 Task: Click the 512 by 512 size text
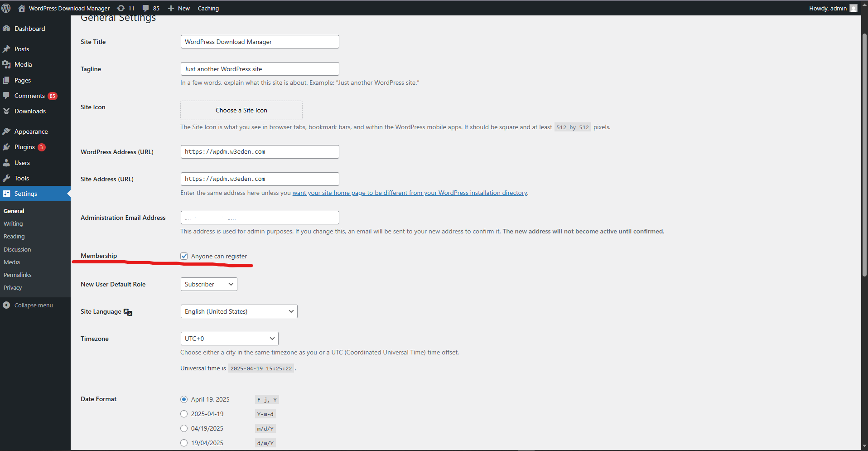pyautogui.click(x=573, y=127)
